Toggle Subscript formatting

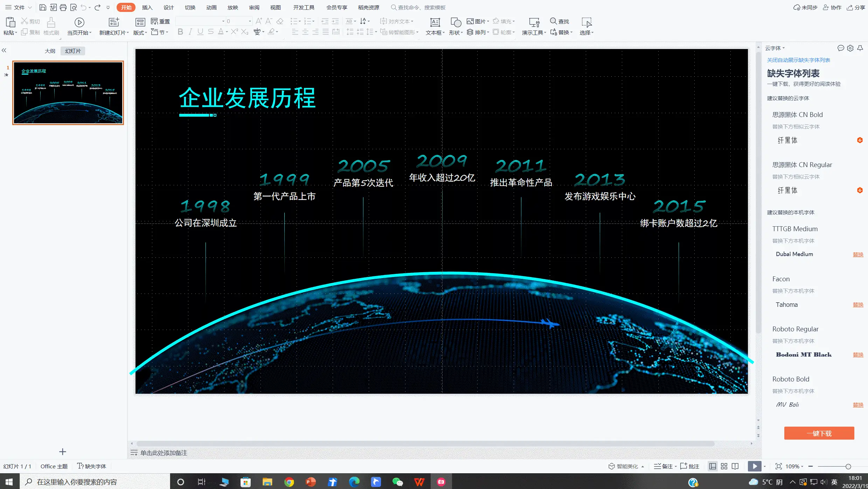click(x=245, y=32)
